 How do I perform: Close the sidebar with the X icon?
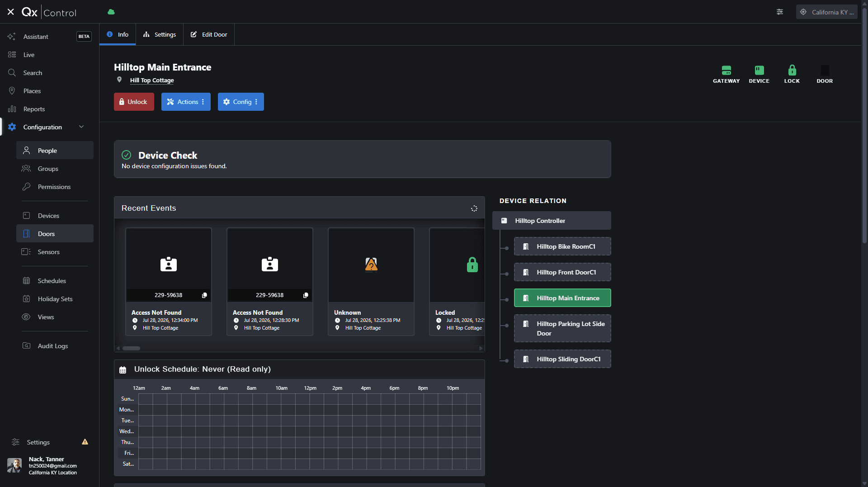point(11,12)
